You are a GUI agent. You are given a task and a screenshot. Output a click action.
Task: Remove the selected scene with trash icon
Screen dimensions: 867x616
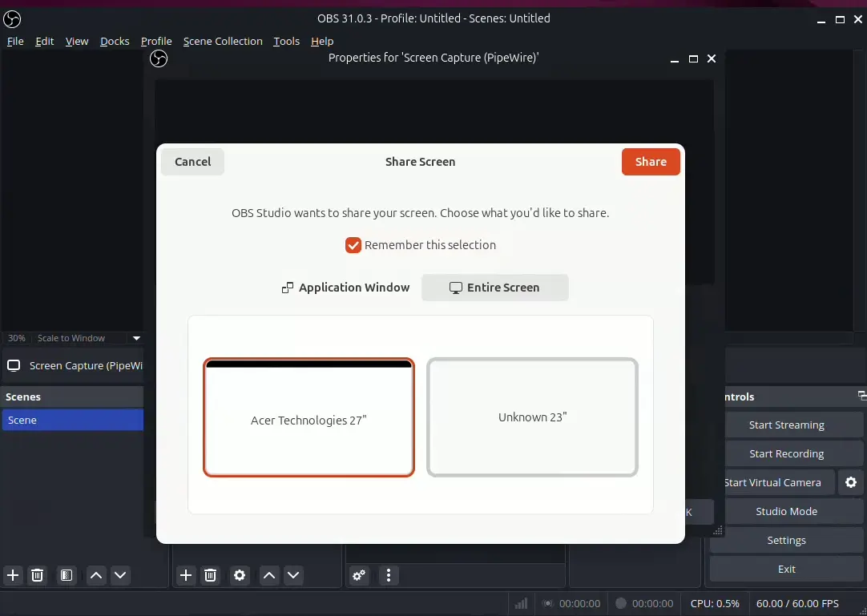(37, 575)
